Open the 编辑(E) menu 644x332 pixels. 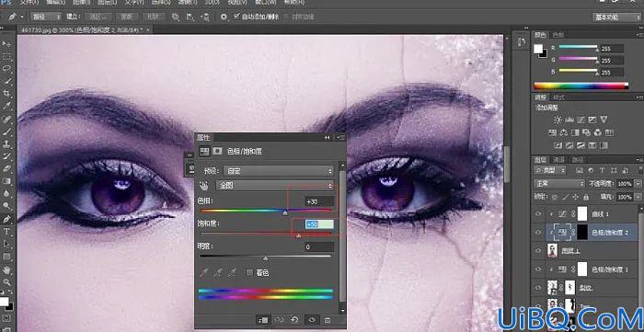57,2
